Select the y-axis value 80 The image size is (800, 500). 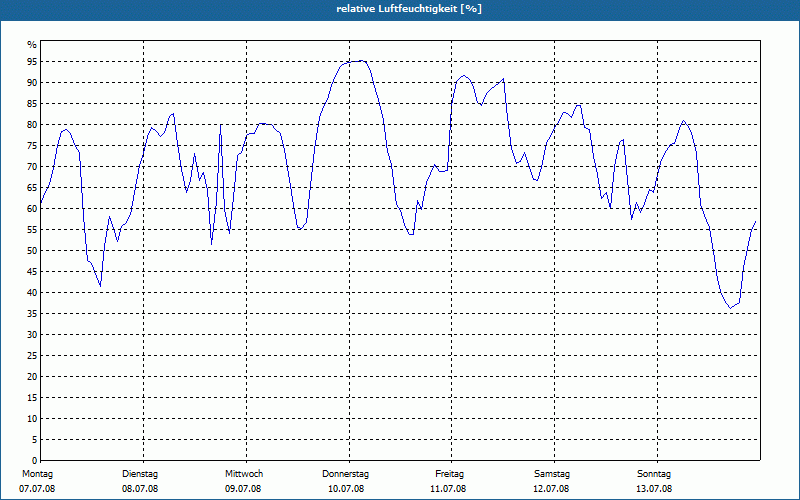click(32, 124)
